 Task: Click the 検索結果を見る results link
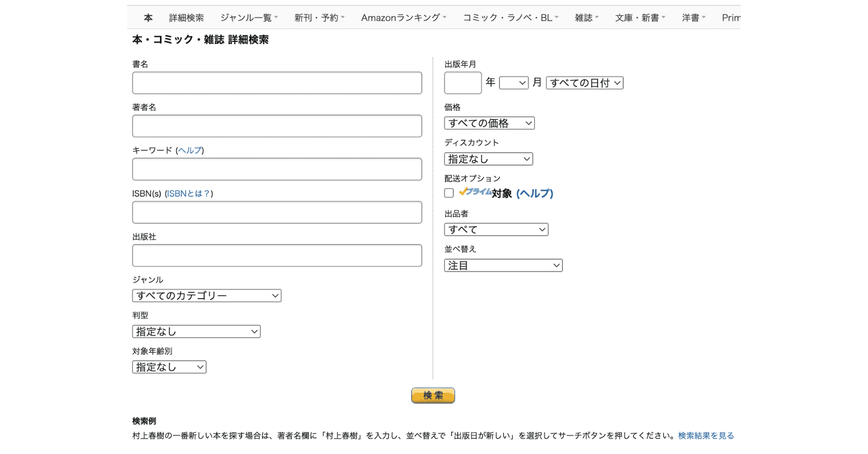(706, 435)
